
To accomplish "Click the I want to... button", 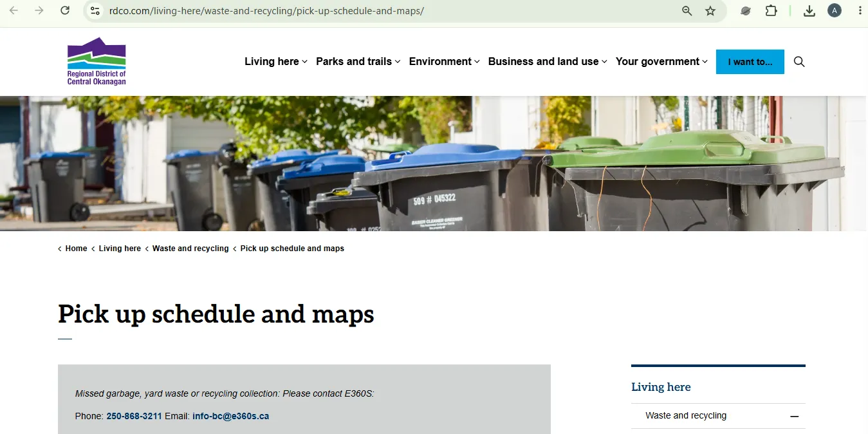I will pyautogui.click(x=750, y=62).
